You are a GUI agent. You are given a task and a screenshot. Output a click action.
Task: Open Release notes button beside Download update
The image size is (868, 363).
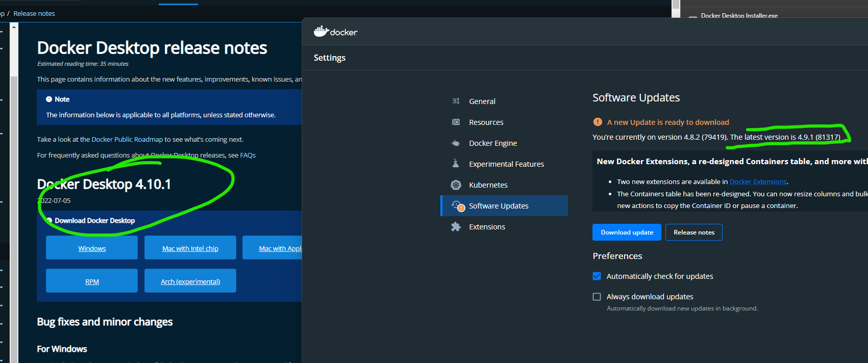click(693, 232)
